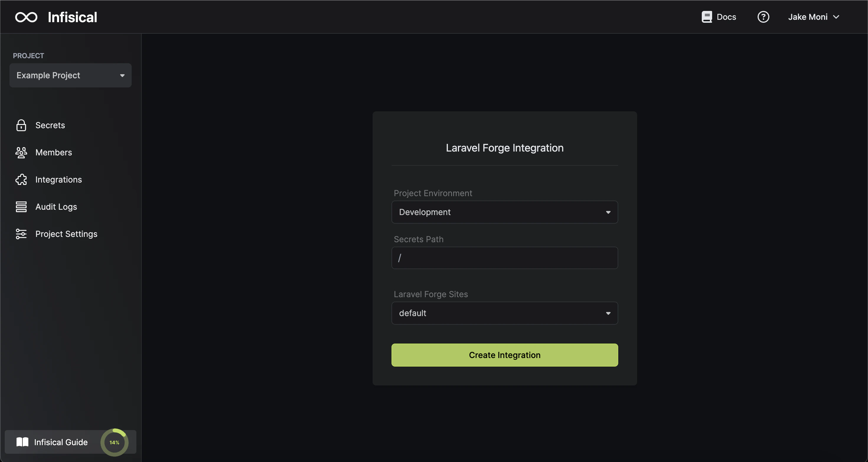The width and height of the screenshot is (868, 462).
Task: Click the Project Environment label
Action: (433, 193)
